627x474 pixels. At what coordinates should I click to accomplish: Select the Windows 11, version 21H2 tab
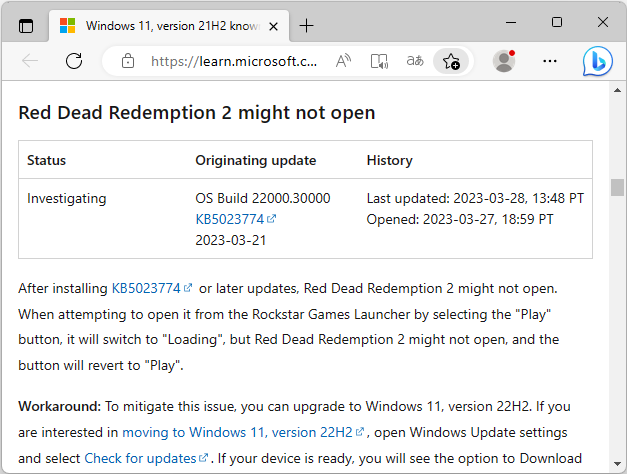click(169, 26)
